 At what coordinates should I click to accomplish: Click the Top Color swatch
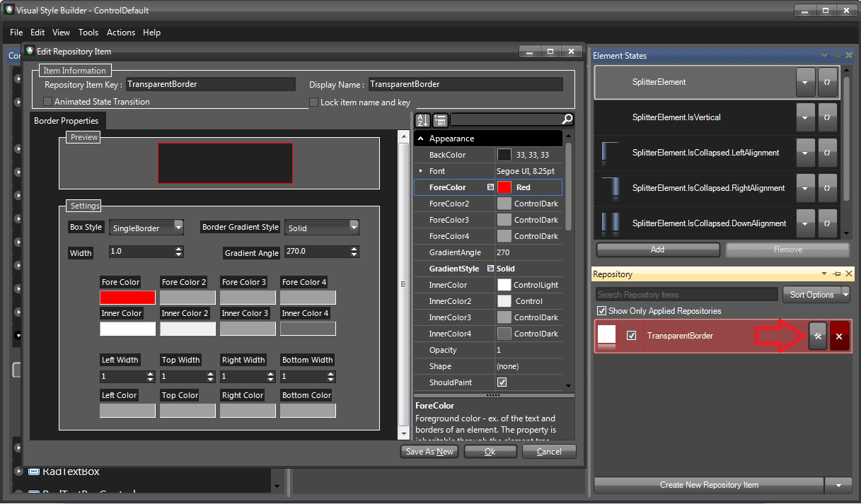point(187,411)
